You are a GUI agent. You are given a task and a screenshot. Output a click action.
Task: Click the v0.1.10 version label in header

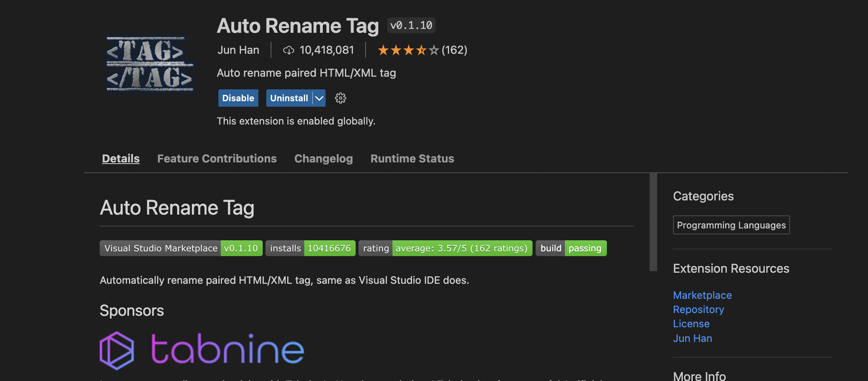(x=411, y=25)
